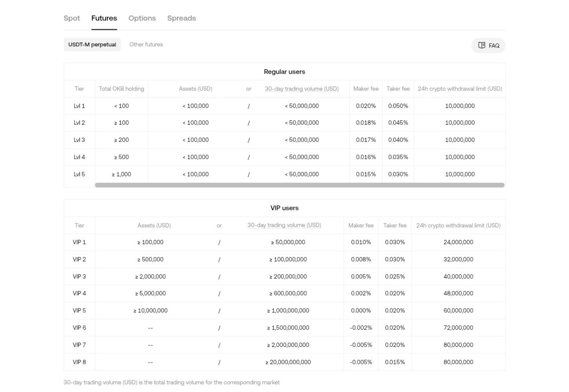The height and width of the screenshot is (392, 569).
Task: Switch to Other futures
Action: (x=146, y=45)
